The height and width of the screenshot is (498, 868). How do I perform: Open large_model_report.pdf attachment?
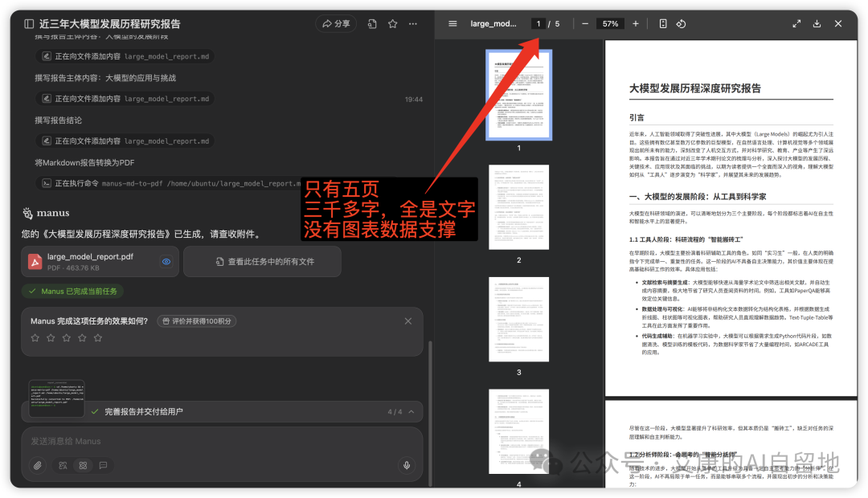pos(100,261)
